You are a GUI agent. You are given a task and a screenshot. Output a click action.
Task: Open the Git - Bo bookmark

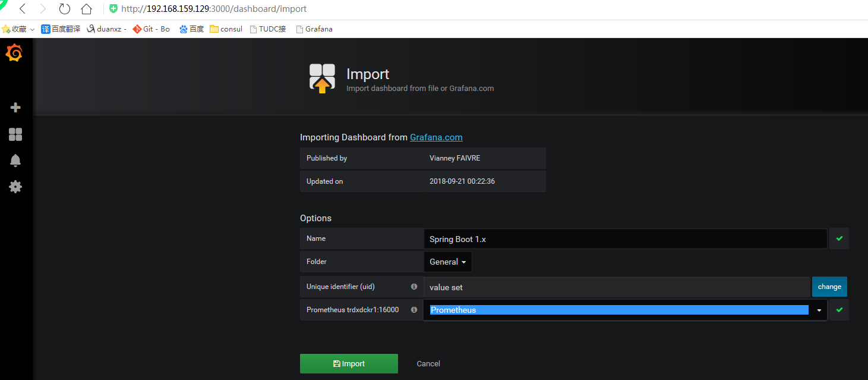(151, 29)
